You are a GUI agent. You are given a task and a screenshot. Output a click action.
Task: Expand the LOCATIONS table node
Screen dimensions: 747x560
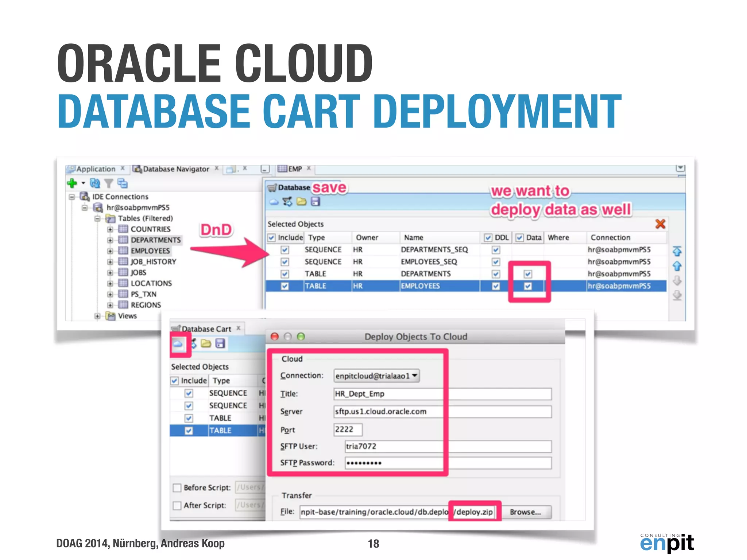[x=110, y=283]
